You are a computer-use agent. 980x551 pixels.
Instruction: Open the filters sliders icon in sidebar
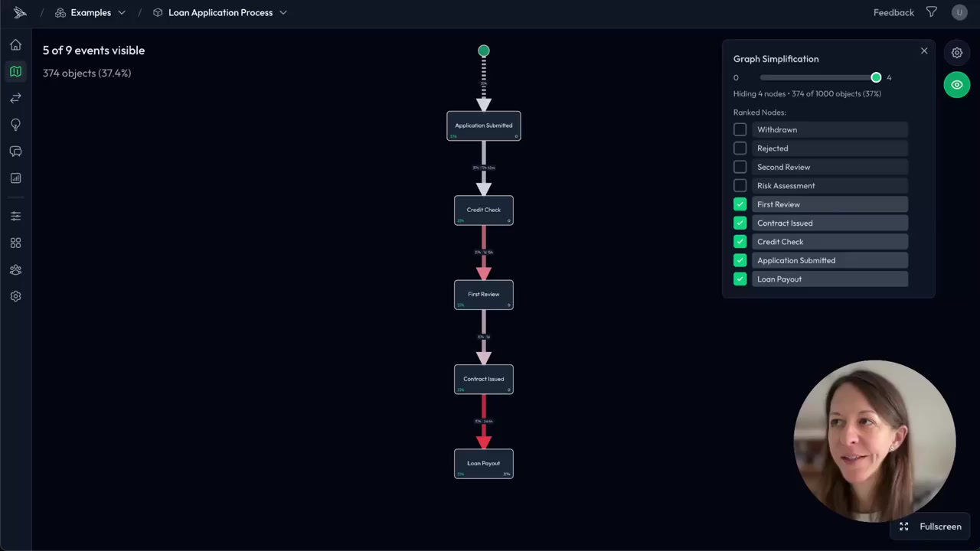click(15, 215)
